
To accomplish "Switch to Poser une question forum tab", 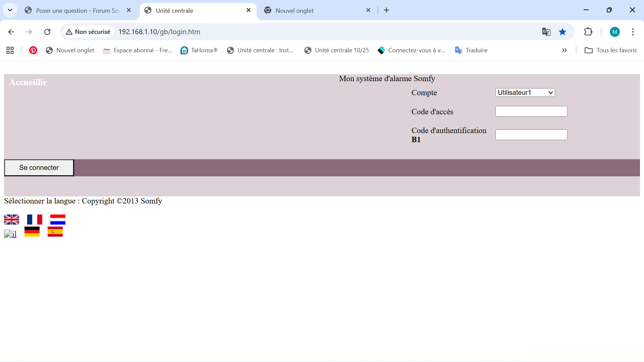I will (77, 10).
